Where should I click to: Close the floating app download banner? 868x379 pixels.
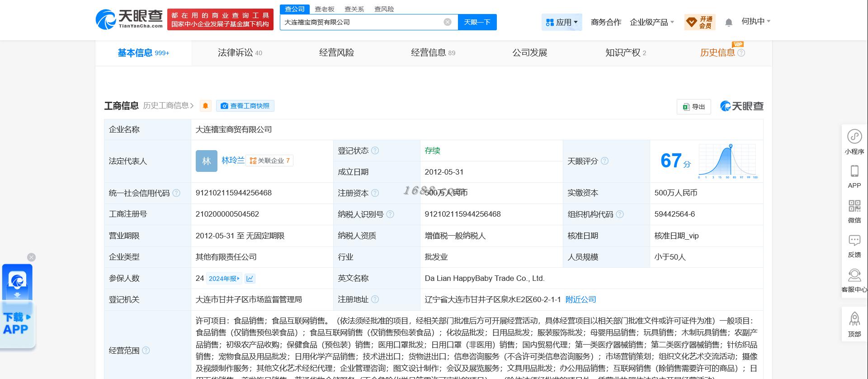coord(31,257)
